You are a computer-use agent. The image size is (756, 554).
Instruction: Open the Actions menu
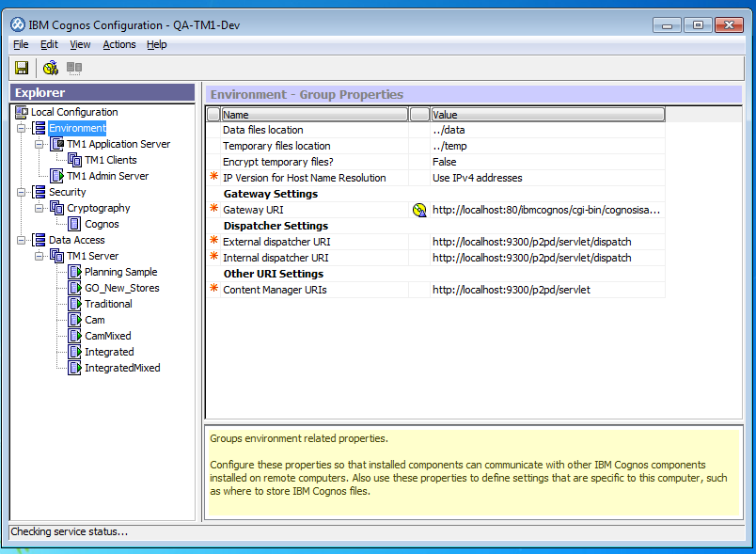pyautogui.click(x=119, y=44)
